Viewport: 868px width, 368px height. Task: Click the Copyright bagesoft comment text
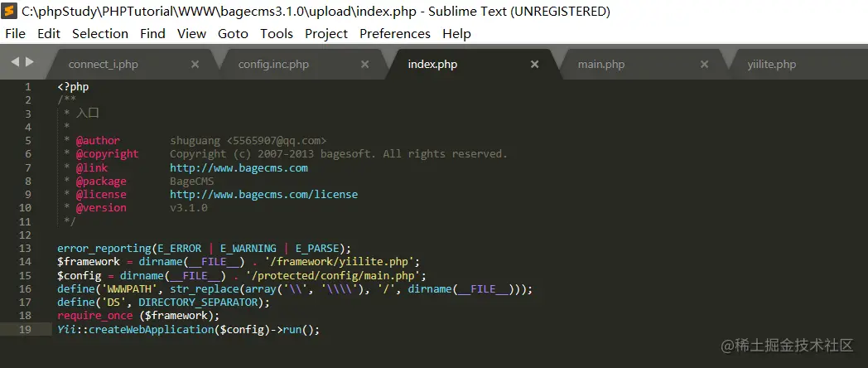(x=339, y=154)
